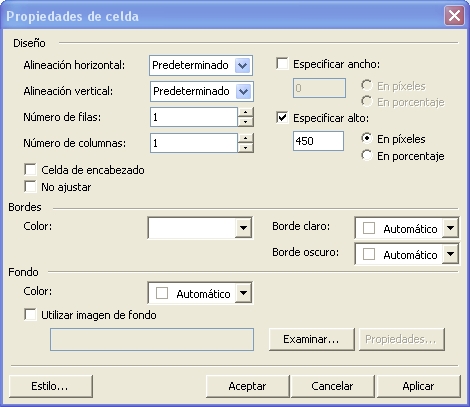Viewport: 470px width, 407px height.
Task: Tick the Celda de encabezado checkbox
Action: tap(30, 169)
